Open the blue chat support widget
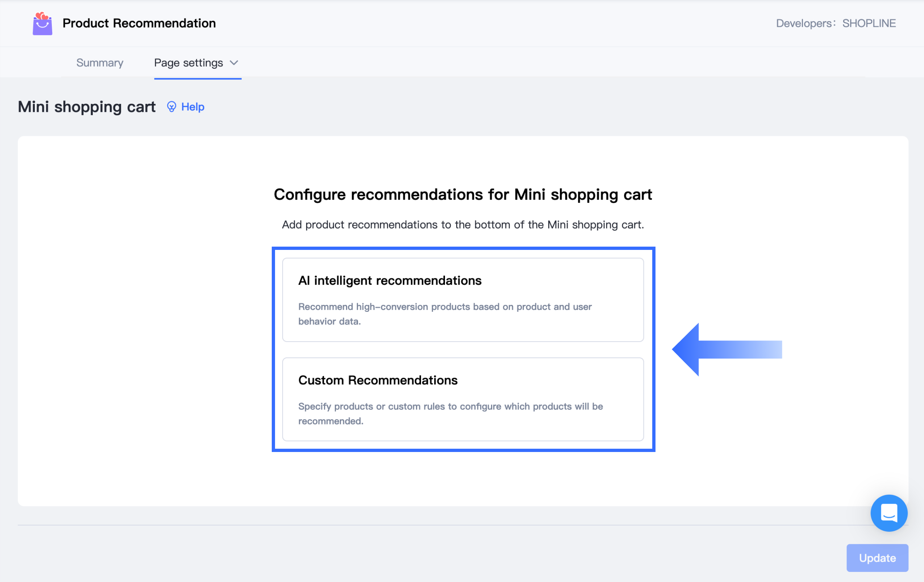Viewport: 924px width, 582px height. [x=889, y=512]
